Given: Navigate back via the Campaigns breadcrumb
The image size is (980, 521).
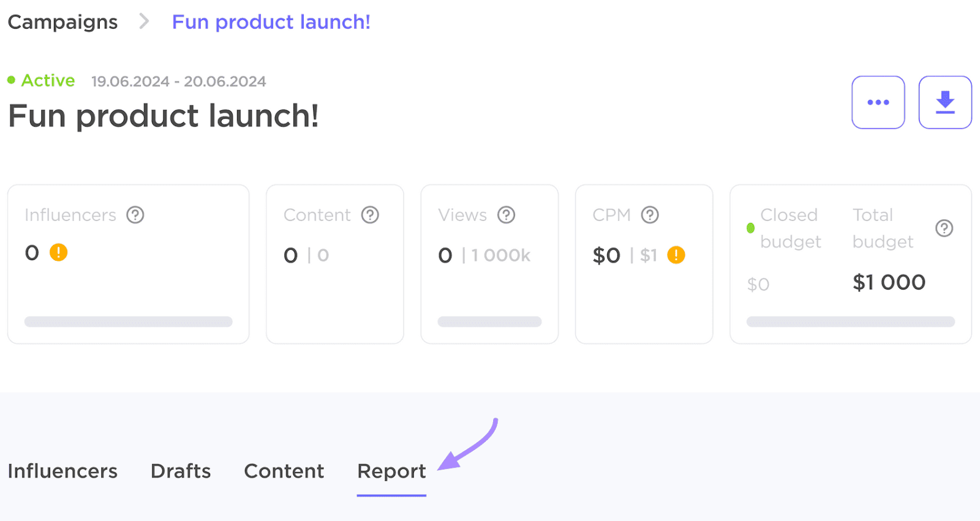Looking at the screenshot, I should (62, 21).
